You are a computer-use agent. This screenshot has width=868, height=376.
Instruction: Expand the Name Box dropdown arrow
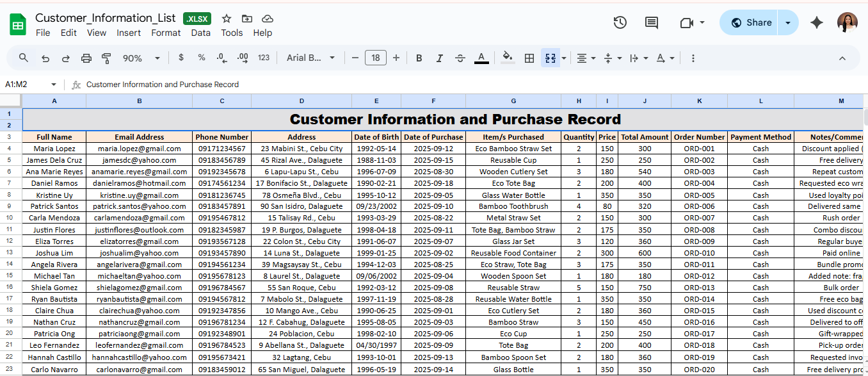54,85
